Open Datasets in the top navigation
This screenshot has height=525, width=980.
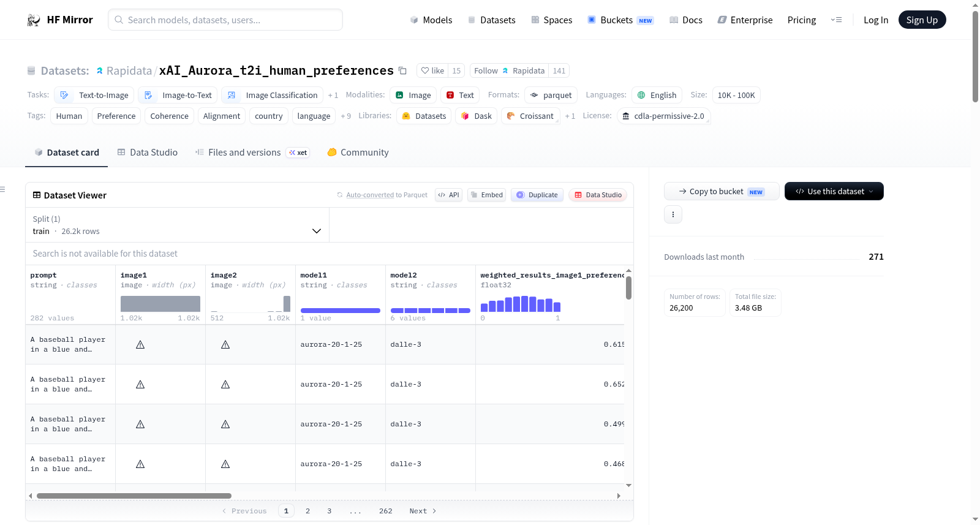491,20
